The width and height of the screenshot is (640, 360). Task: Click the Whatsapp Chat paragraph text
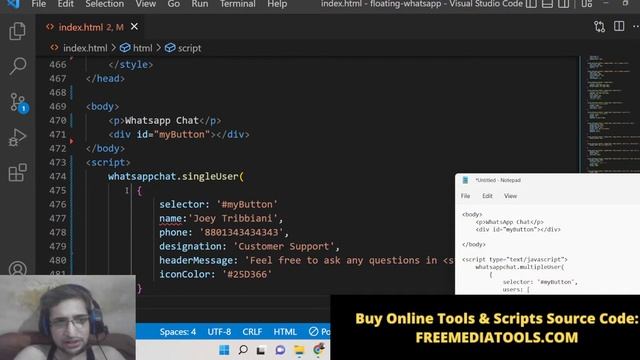point(162,120)
